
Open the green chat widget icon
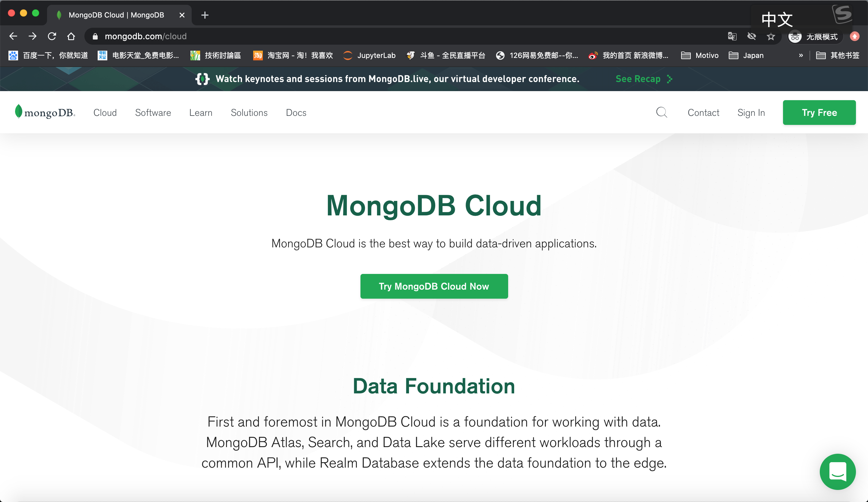838,472
